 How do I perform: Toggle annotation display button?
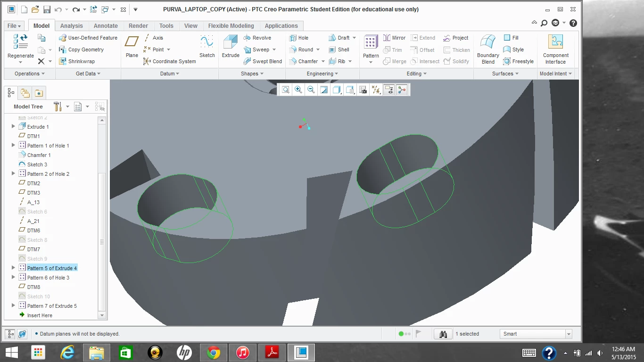(389, 90)
